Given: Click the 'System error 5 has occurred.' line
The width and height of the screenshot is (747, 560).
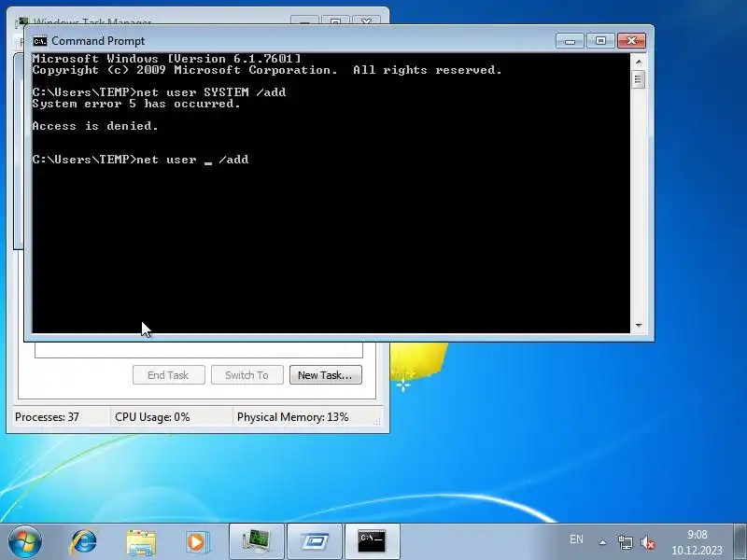Looking at the screenshot, I should 136,104.
